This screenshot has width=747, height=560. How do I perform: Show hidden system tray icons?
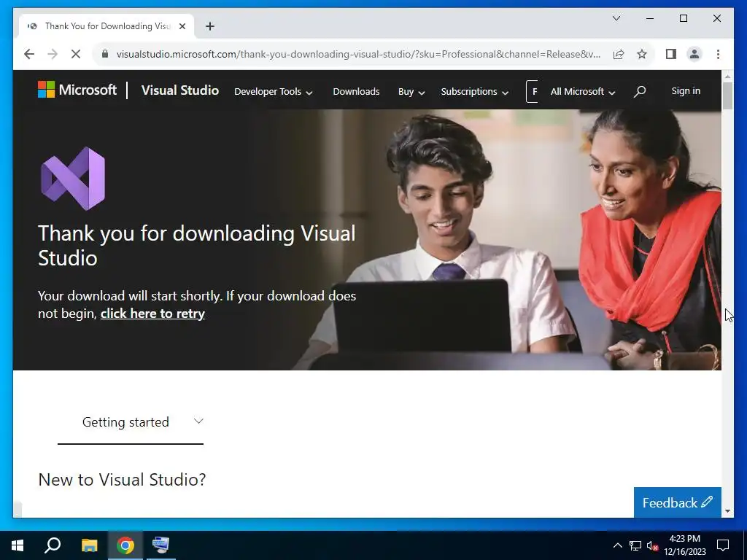[x=617, y=545]
